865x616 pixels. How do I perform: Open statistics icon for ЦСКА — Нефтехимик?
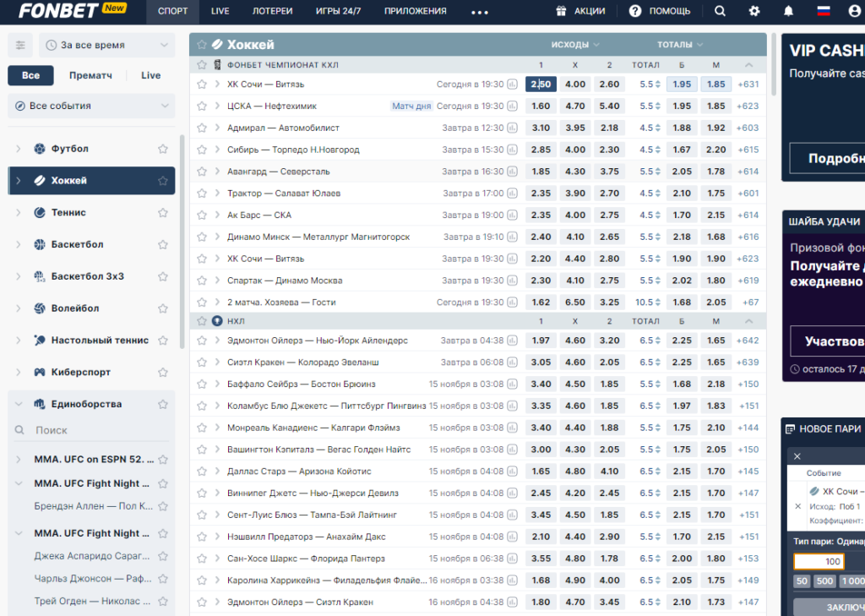tap(513, 106)
